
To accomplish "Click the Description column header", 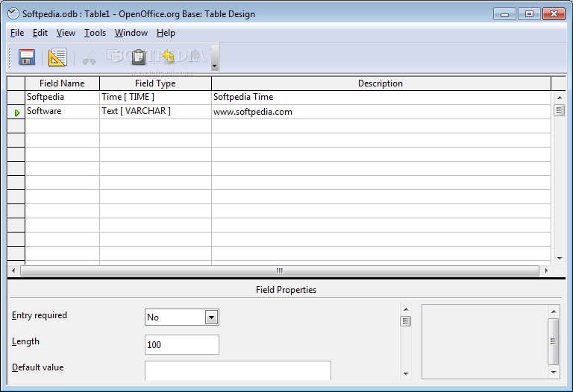I will tap(381, 83).
